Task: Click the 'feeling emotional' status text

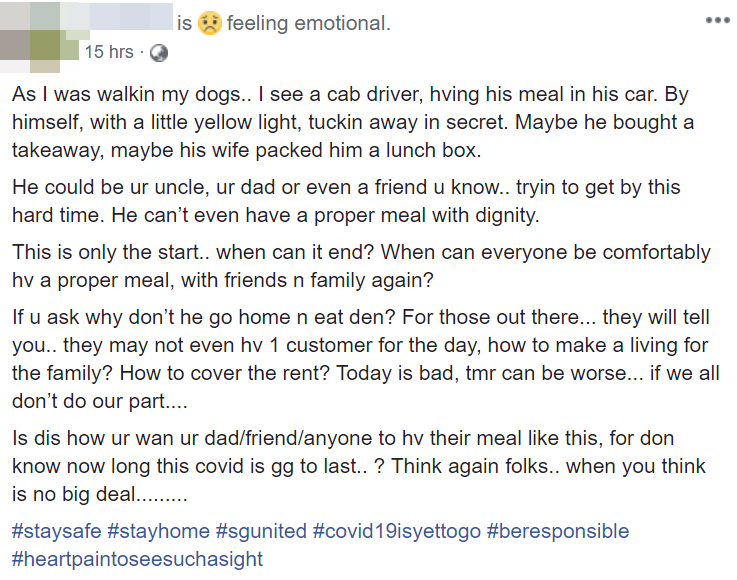Action: (x=308, y=23)
